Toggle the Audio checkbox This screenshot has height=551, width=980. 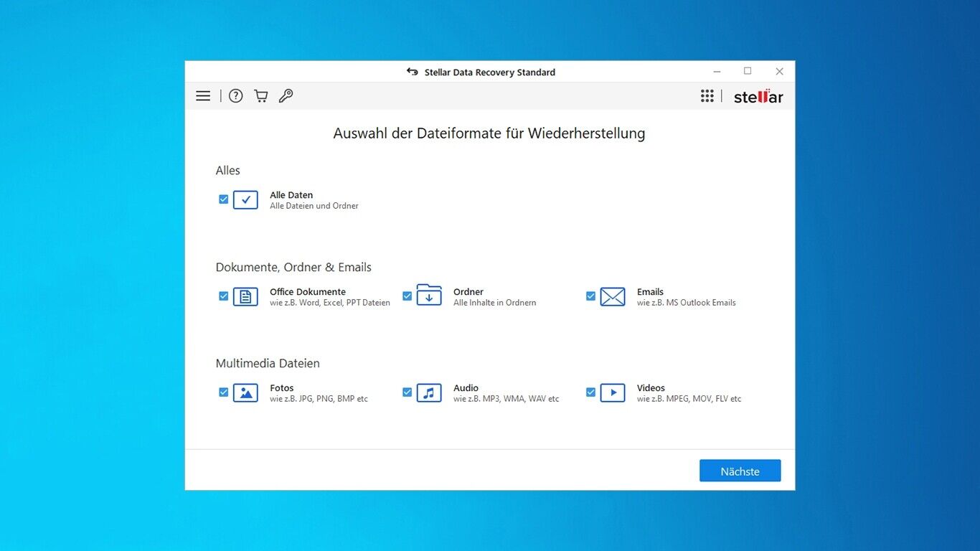[x=407, y=392]
